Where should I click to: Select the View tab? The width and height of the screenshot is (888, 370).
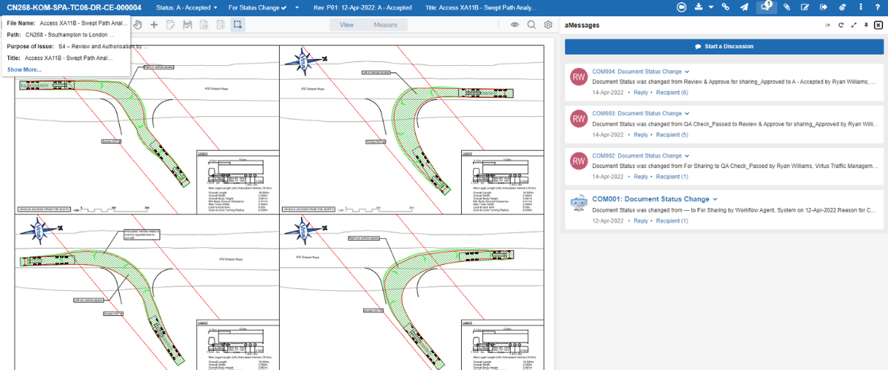[347, 25]
